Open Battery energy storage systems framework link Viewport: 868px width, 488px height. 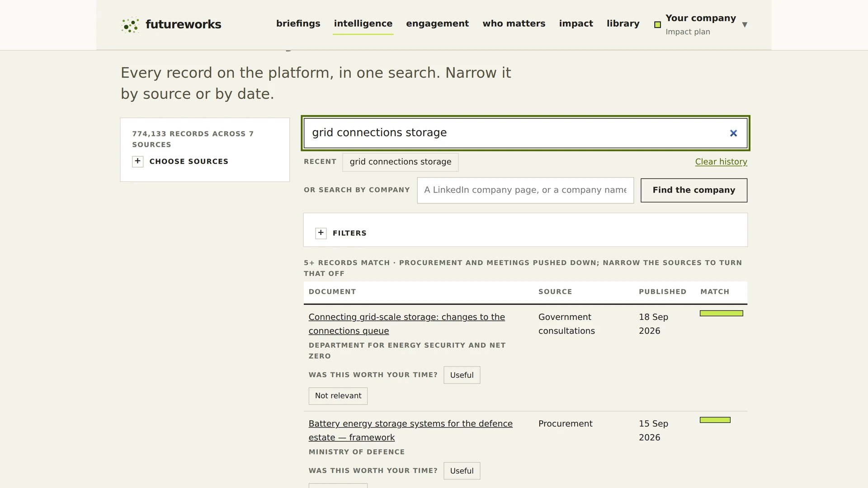click(x=410, y=431)
